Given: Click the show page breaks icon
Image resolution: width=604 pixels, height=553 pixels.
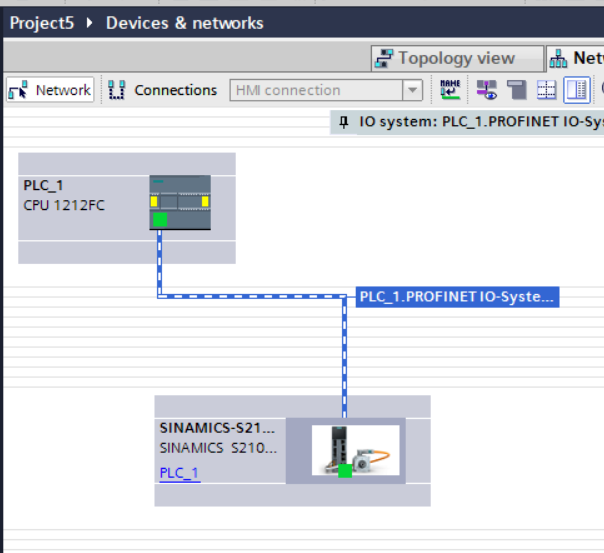Looking at the screenshot, I should (546, 90).
